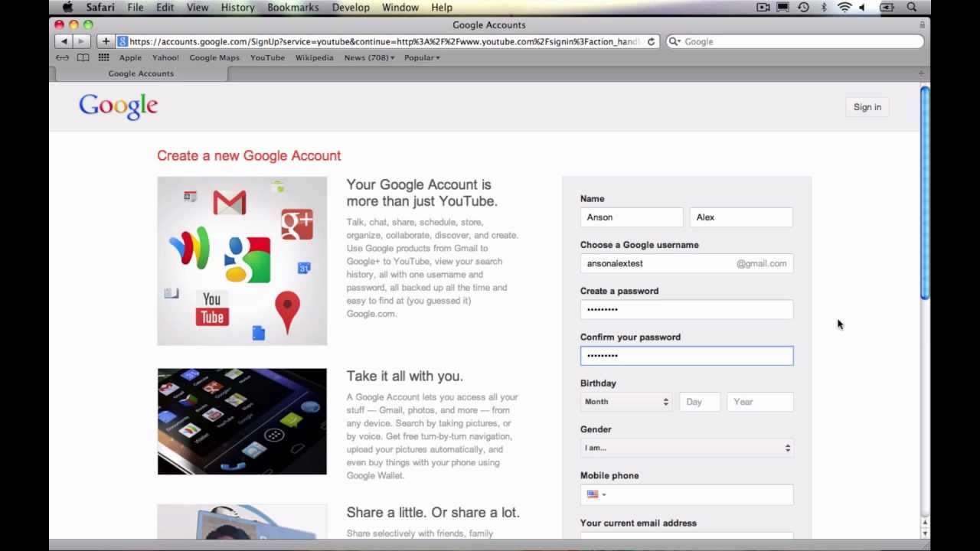Open the Wi-Fi status menu

(x=844, y=7)
